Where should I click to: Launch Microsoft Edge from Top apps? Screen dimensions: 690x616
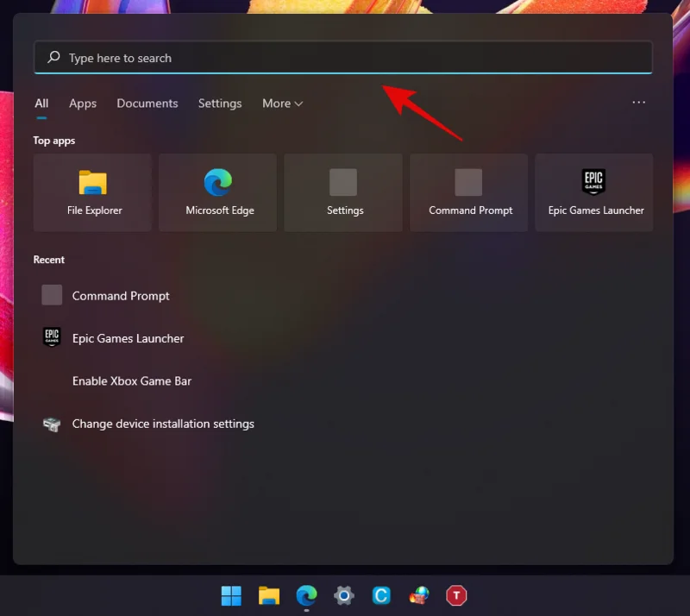pyautogui.click(x=218, y=192)
